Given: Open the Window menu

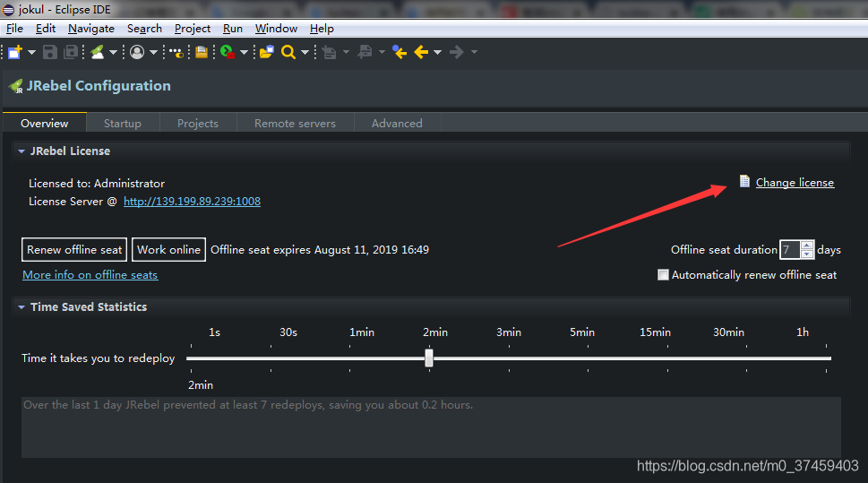Looking at the screenshot, I should 276,29.
